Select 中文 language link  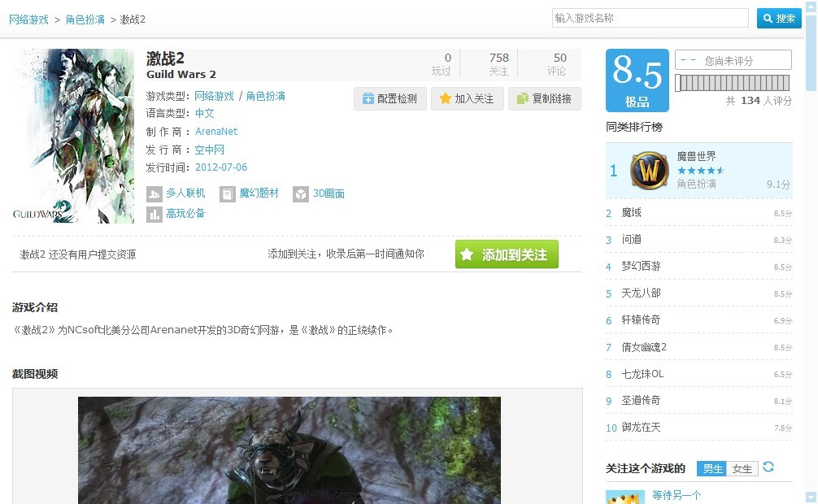coord(205,113)
